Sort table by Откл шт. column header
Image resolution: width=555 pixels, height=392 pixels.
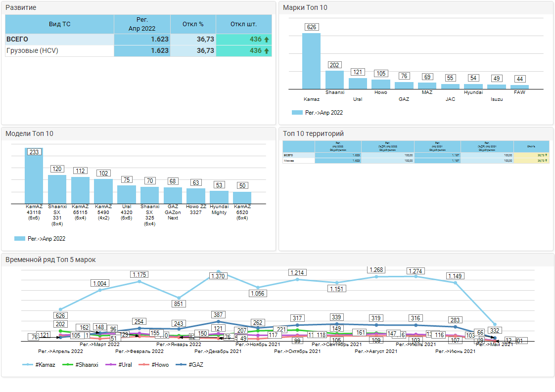tap(244, 24)
